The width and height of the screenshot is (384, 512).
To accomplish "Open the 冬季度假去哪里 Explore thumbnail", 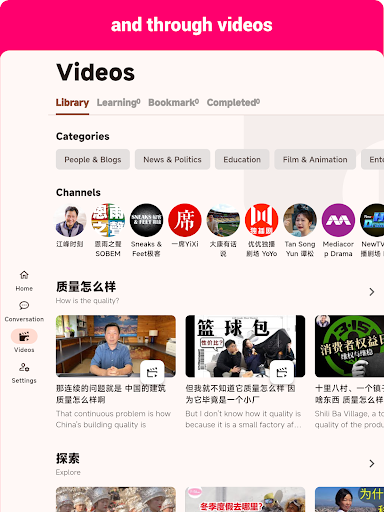I will [245, 499].
